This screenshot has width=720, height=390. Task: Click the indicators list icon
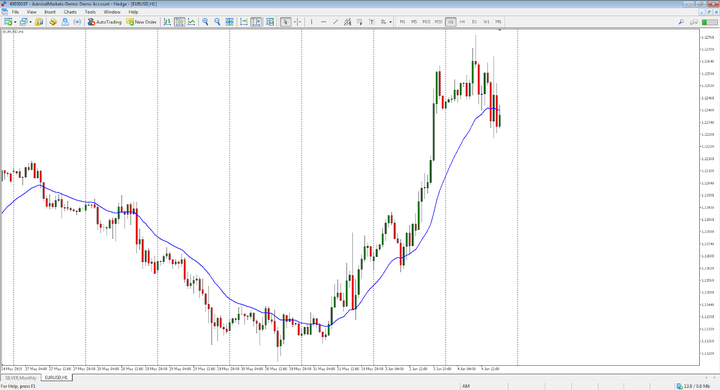pyautogui.click(x=270, y=22)
